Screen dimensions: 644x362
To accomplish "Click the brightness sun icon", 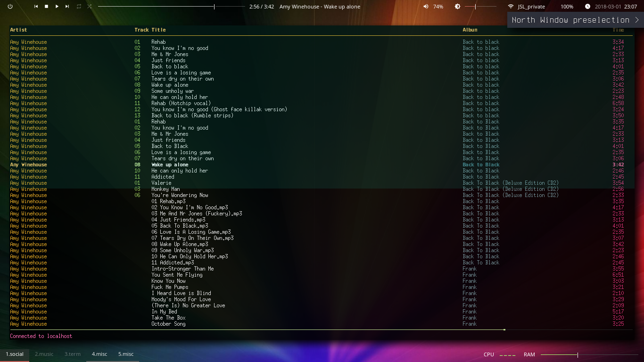I will pyautogui.click(x=457, y=7).
